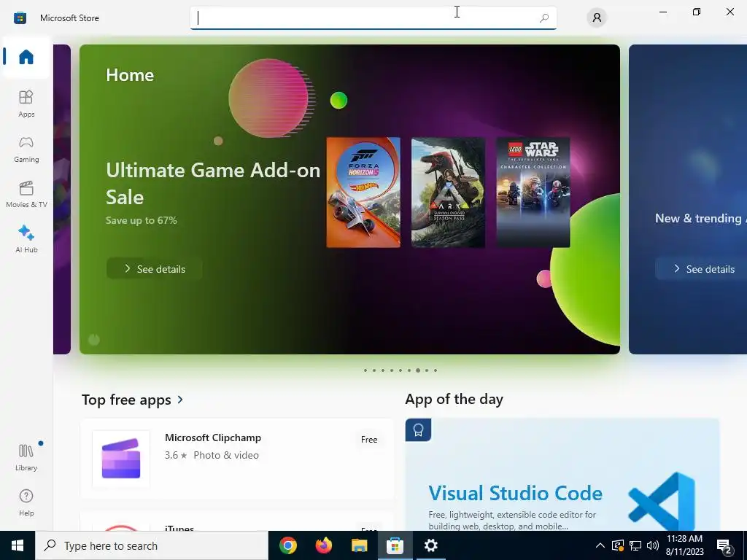Click the Visual Studio Code logo
747x560 pixels.
[661, 501]
